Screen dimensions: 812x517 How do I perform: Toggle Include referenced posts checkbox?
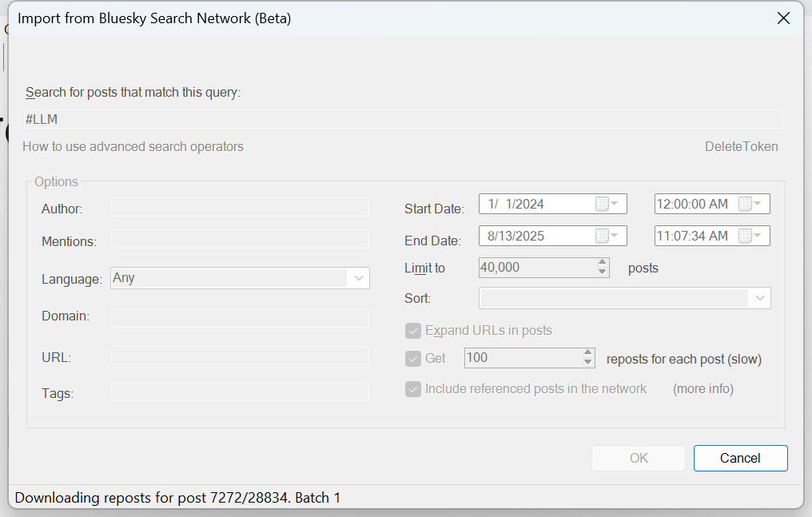coord(413,389)
